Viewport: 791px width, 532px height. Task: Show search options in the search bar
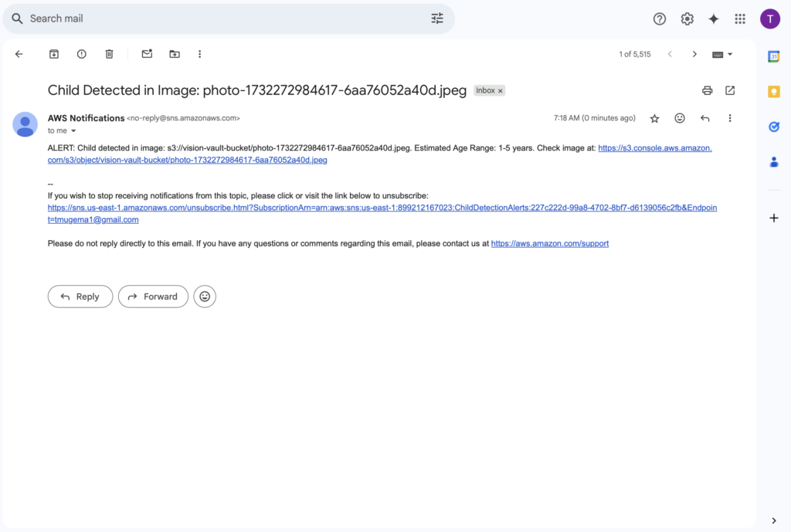tap(437, 19)
